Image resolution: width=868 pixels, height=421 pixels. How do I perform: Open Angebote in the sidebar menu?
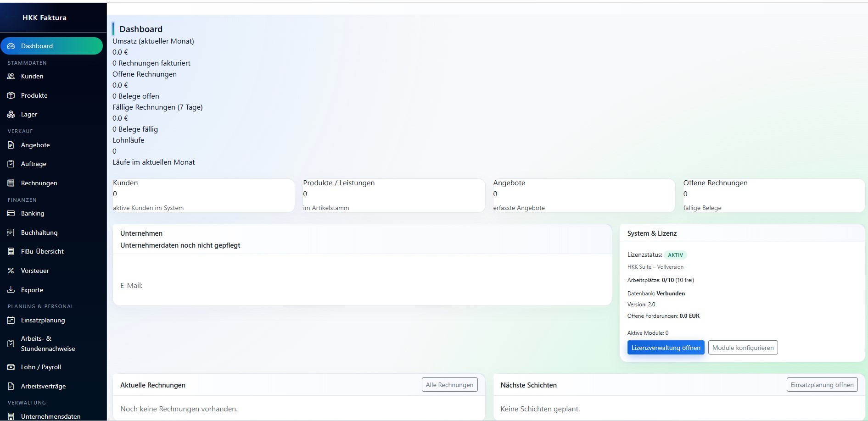pyautogui.click(x=35, y=145)
